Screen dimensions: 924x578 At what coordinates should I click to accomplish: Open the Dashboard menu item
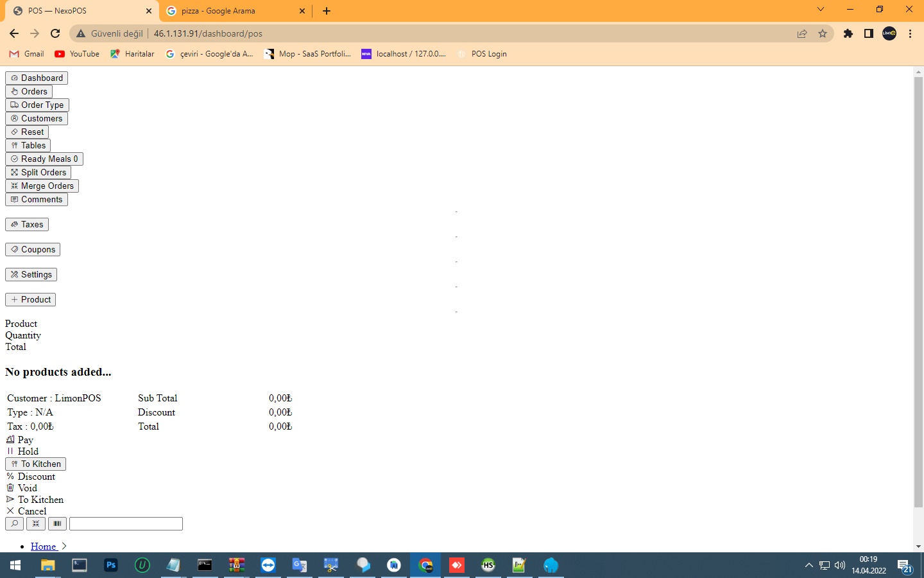tap(36, 78)
